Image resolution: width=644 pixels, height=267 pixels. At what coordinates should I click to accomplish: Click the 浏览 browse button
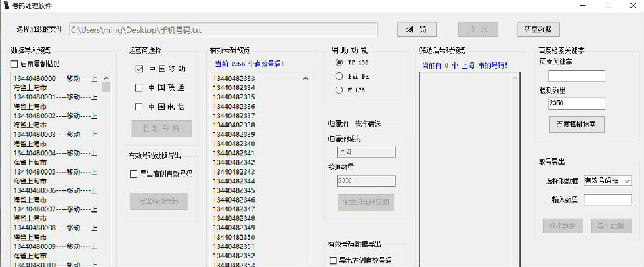coord(417,29)
